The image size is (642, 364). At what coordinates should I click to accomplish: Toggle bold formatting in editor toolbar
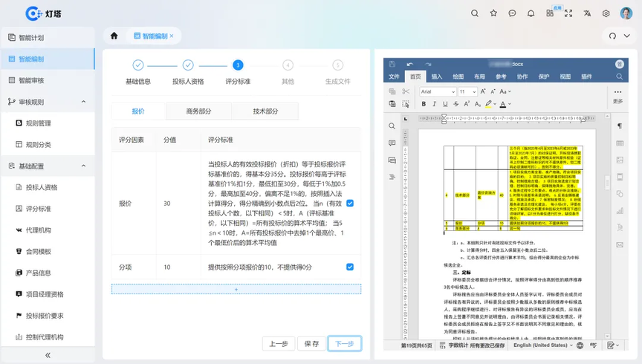(x=424, y=105)
